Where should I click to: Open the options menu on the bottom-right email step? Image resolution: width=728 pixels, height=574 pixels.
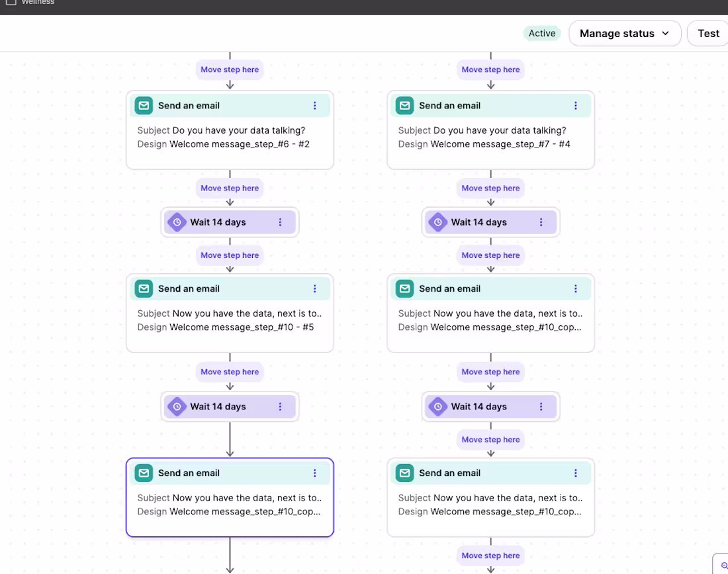(x=575, y=473)
